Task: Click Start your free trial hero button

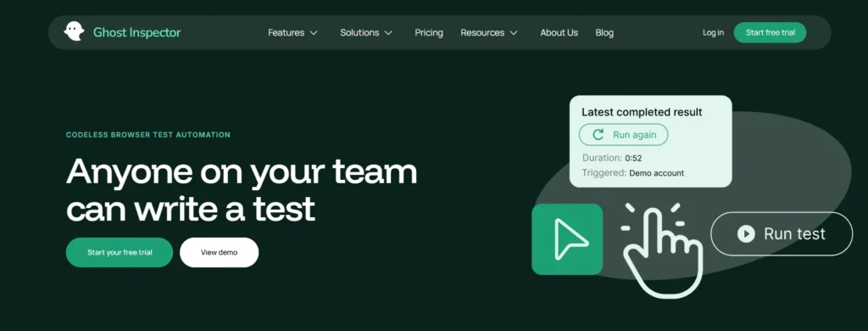Action: [120, 252]
